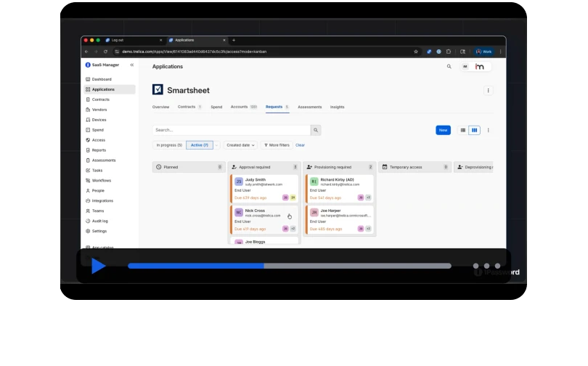This screenshot has width=588, height=366.
Task: Open the Judy Smith request card
Action: pos(264,189)
